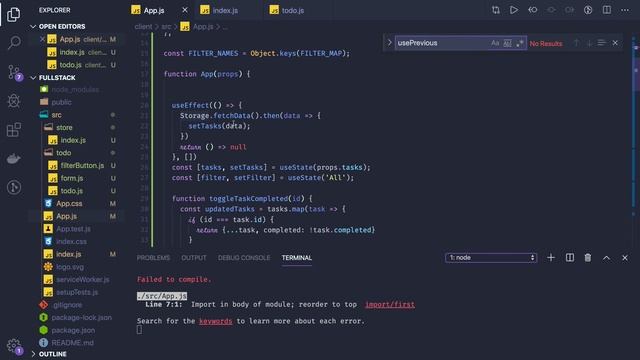The height and width of the screenshot is (360, 640).
Task: Close the App.js editor tab
Action: (x=185, y=10)
